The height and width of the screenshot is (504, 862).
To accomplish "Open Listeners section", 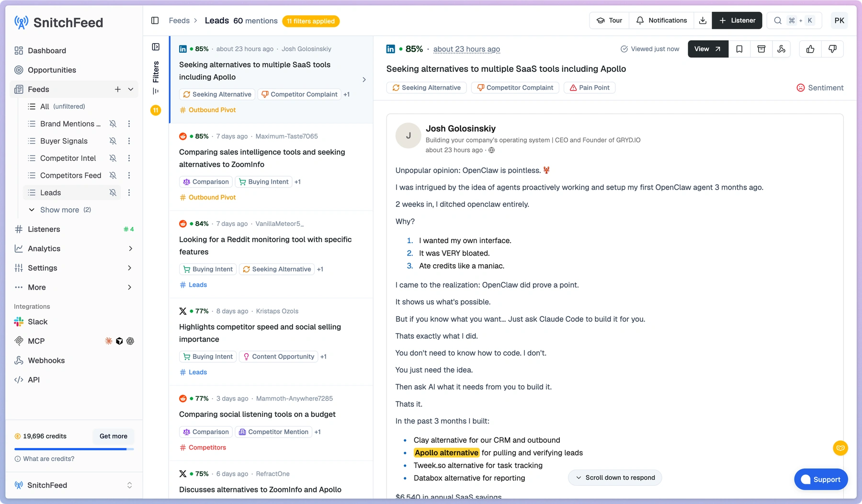I will 74,229.
